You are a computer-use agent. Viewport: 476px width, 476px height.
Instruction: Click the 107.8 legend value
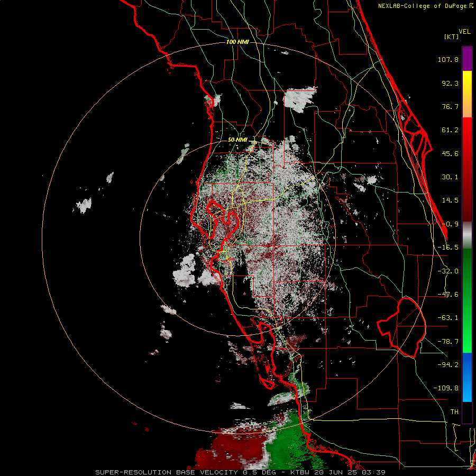click(448, 59)
